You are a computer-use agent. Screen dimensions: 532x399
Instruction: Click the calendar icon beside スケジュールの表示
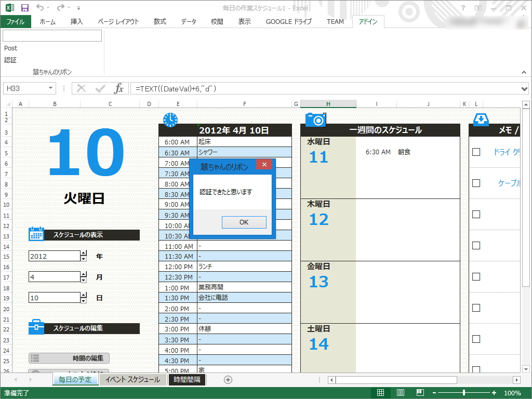pos(36,234)
